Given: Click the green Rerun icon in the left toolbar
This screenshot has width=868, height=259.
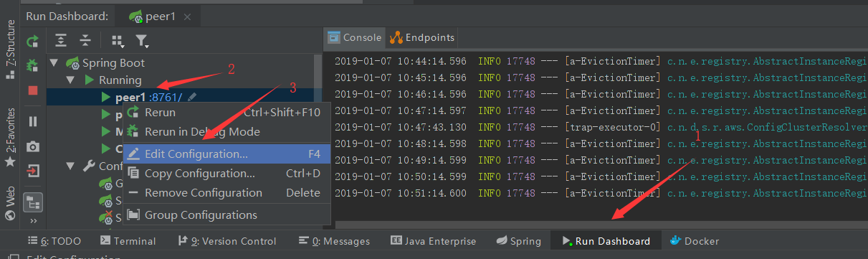Looking at the screenshot, I should click(32, 42).
